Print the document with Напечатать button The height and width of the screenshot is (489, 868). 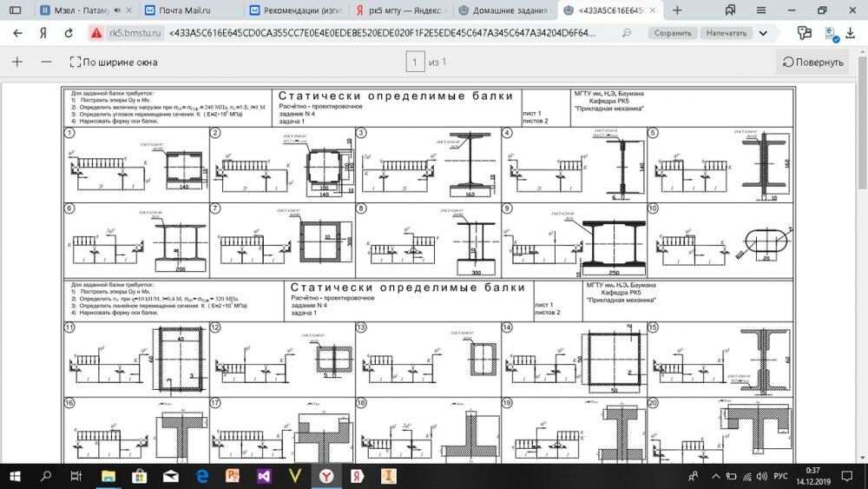pos(727,33)
